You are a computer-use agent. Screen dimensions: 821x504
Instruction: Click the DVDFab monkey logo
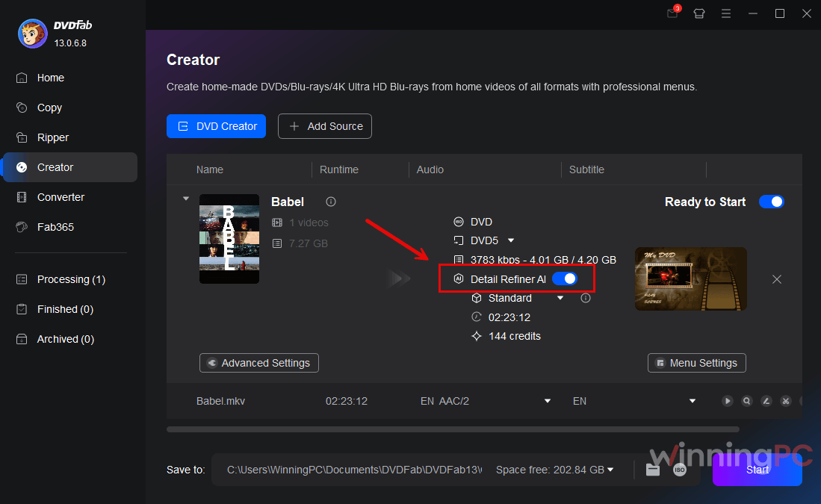point(32,34)
